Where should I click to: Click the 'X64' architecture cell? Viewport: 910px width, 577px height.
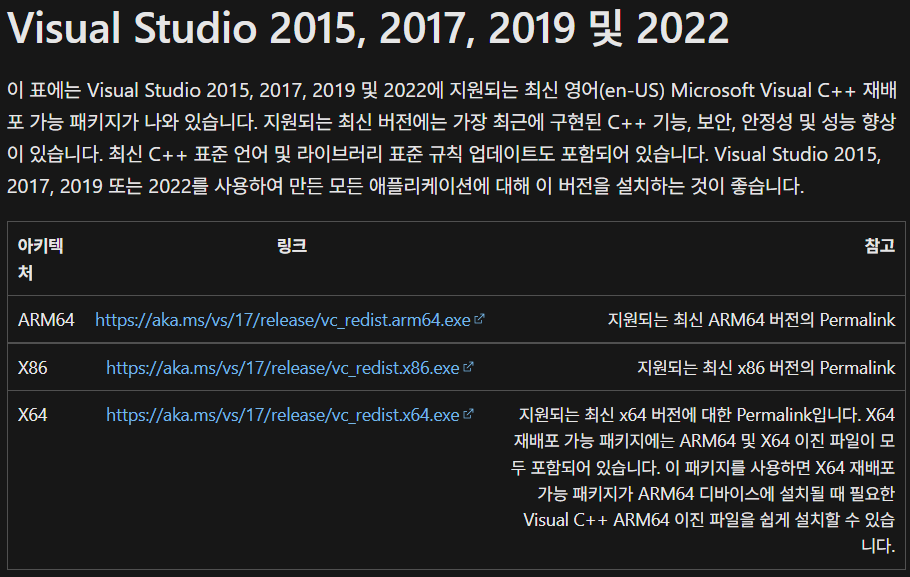32,414
